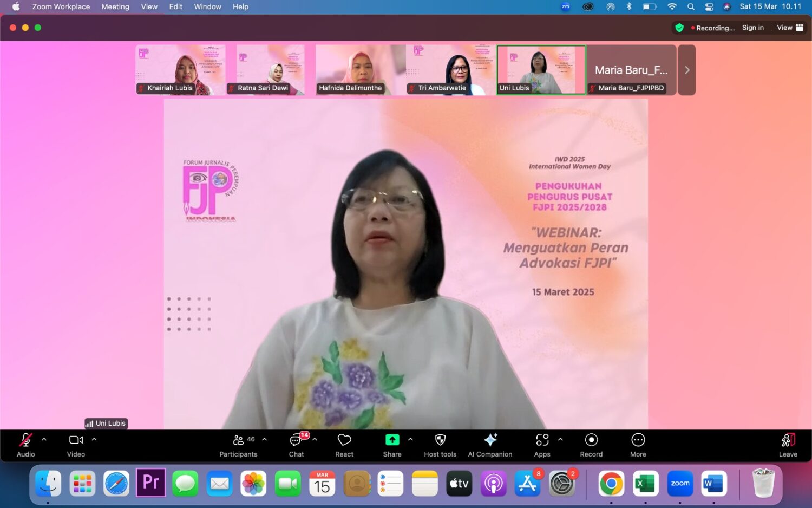Select Tri Ambarwatie's video thumbnail
The height and width of the screenshot is (508, 812).
pos(450,70)
